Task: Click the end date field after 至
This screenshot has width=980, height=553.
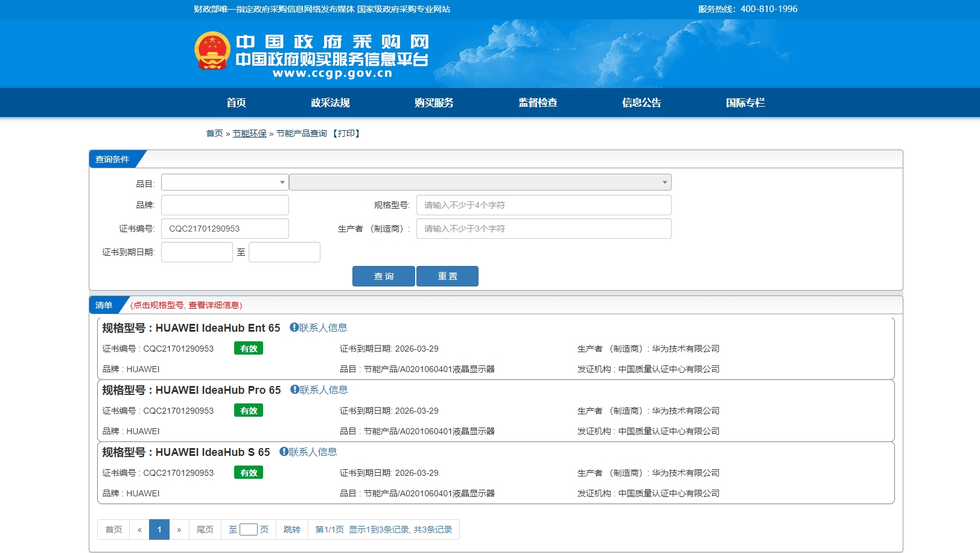Action: point(284,252)
